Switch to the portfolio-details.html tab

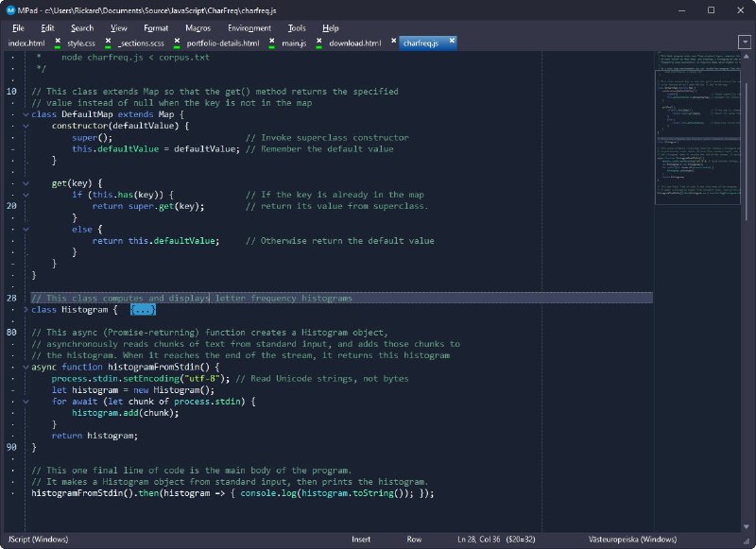pos(223,43)
